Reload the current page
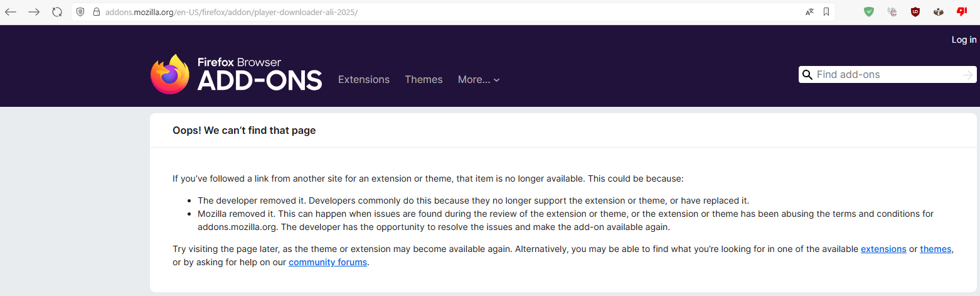980x296 pixels. coord(57,12)
